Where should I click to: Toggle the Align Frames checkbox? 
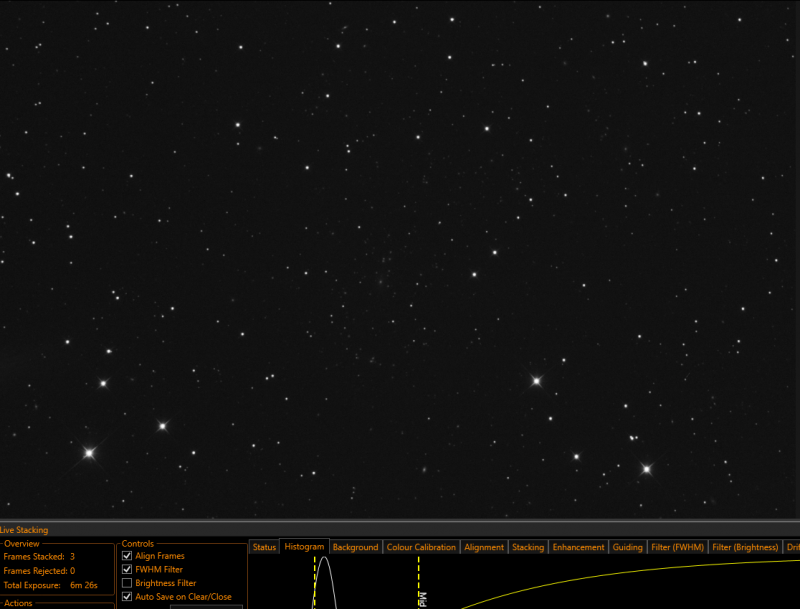click(x=127, y=556)
